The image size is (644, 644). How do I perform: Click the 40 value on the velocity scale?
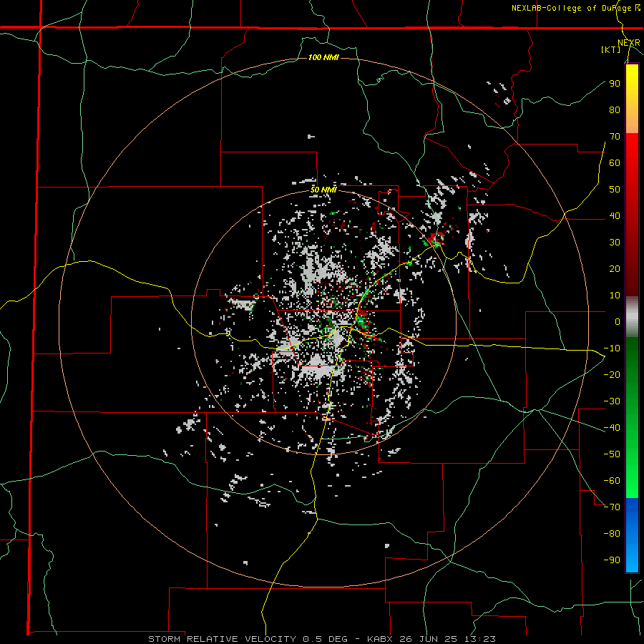pos(615,215)
